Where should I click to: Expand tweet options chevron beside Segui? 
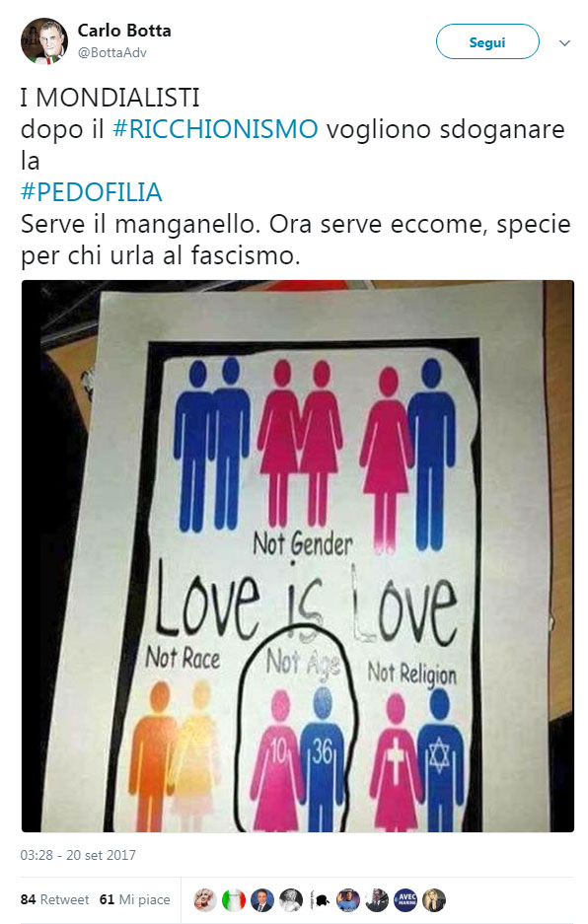click(564, 43)
